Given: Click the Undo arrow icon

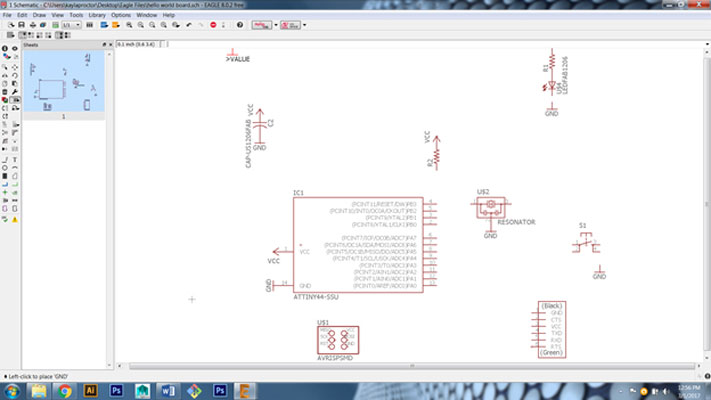Looking at the screenshot, I should coord(189,25).
